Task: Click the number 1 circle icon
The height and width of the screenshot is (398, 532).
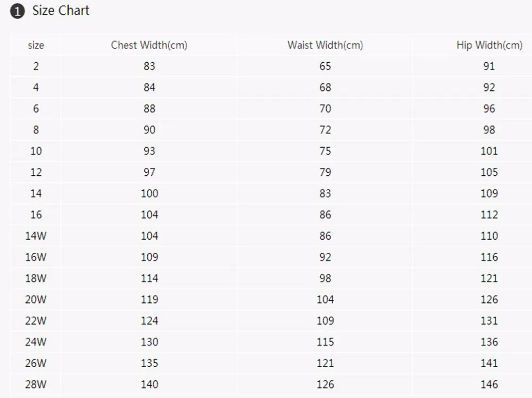Action: (x=18, y=12)
